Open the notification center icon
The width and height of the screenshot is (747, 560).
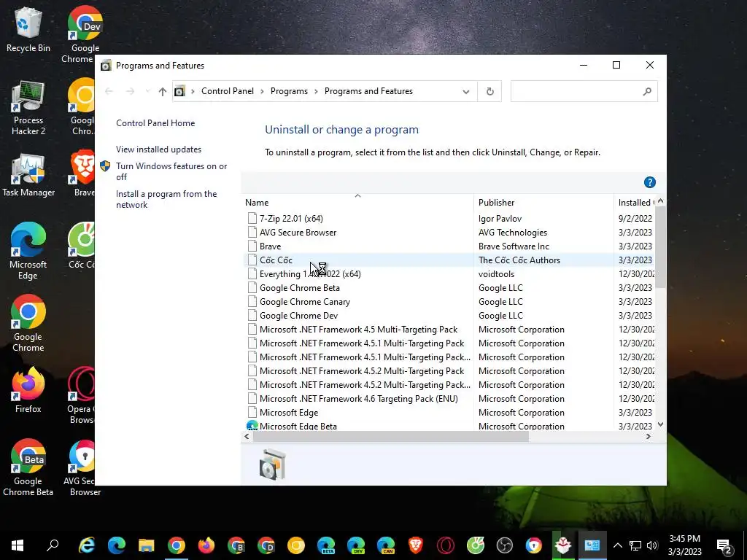coord(724,547)
